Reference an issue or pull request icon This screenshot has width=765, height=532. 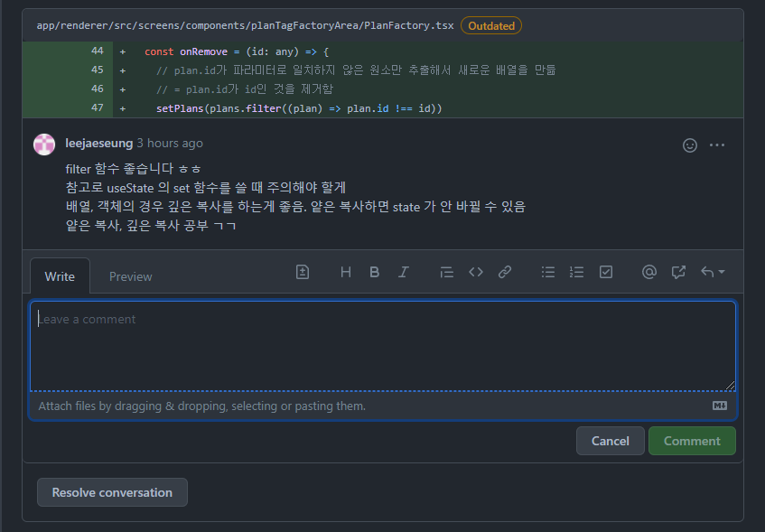coord(678,272)
